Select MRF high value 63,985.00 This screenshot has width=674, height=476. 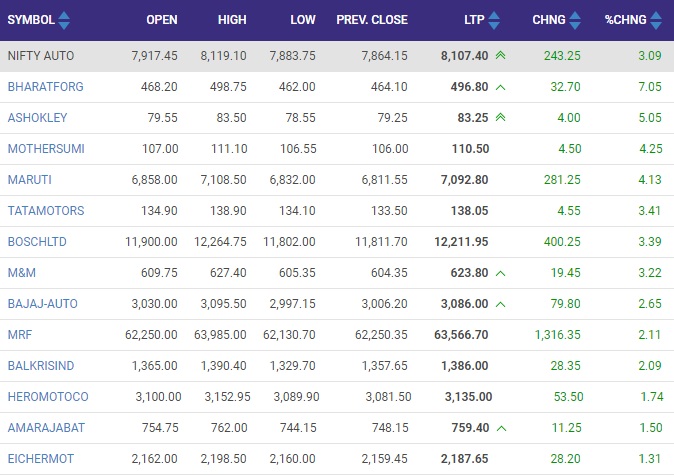[x=221, y=335]
